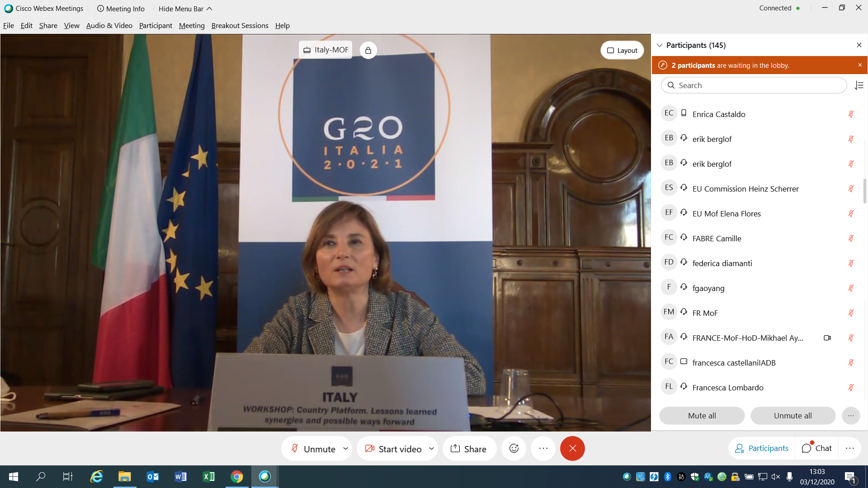Open the Audio & Video menu
Viewport: 868px width, 488px height.
[109, 26]
